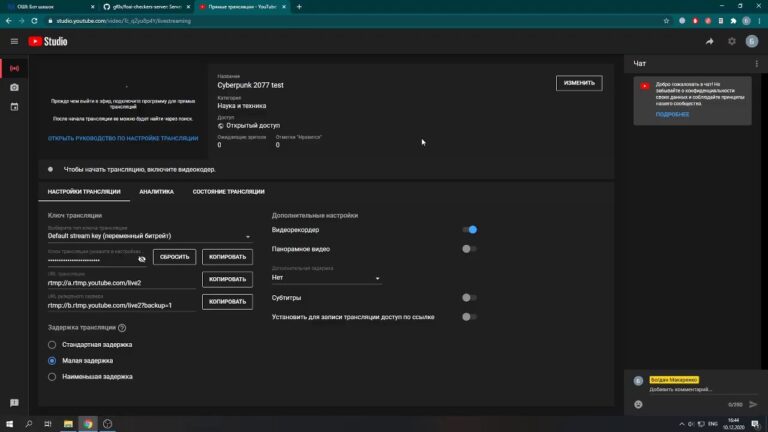Disable the Видеорекордер toggle
This screenshot has height=432, width=768.
(x=469, y=230)
